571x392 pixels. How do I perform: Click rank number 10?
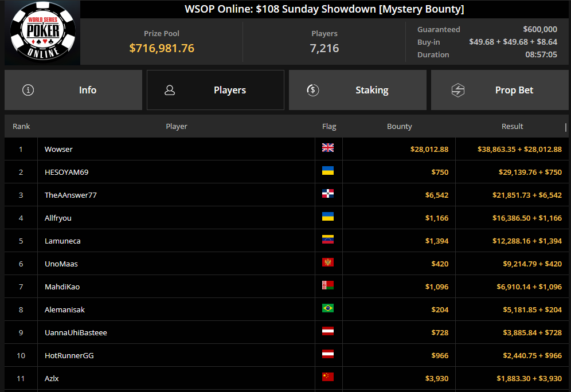(21, 355)
